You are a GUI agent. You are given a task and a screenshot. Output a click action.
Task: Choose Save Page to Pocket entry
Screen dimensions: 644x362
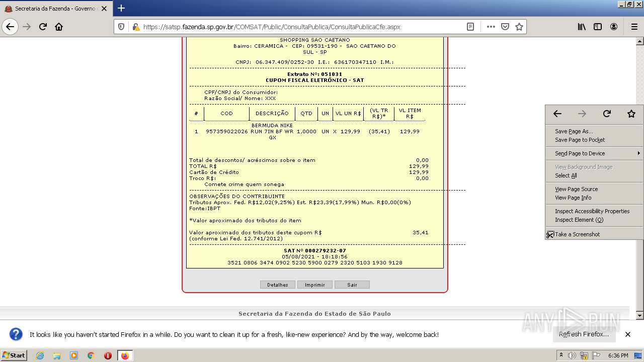coord(594,140)
